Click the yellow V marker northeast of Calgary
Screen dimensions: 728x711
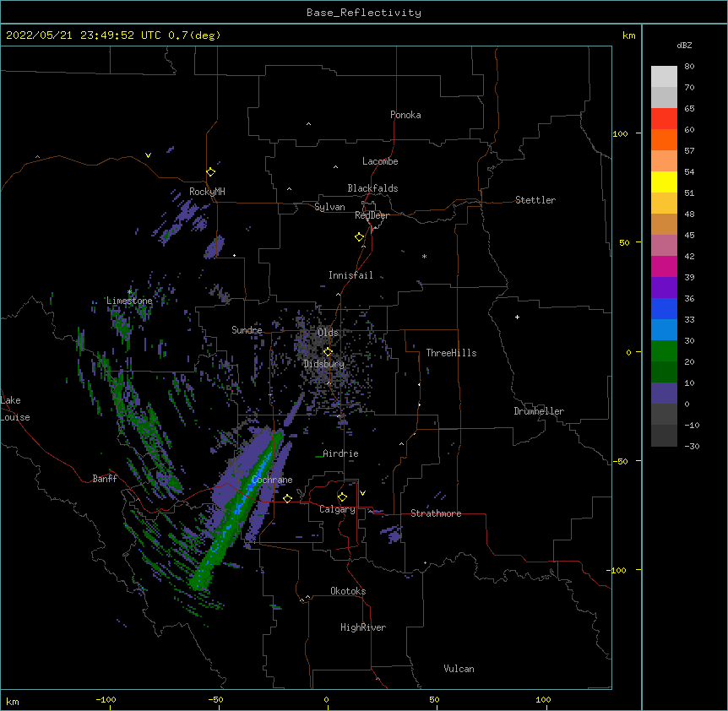(x=362, y=493)
